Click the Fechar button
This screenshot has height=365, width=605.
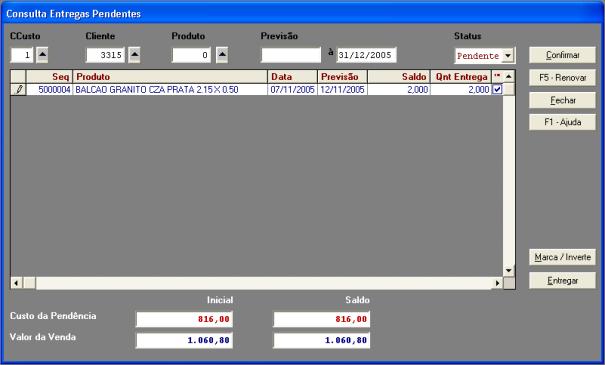click(562, 100)
